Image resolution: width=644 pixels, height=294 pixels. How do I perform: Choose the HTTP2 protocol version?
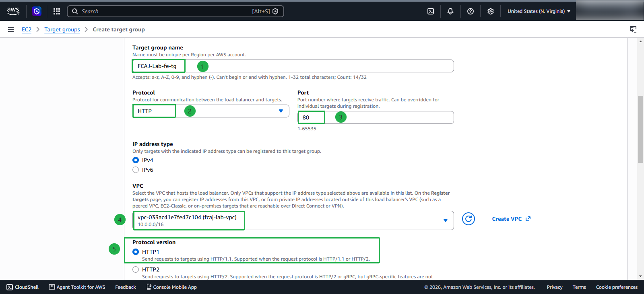136,269
